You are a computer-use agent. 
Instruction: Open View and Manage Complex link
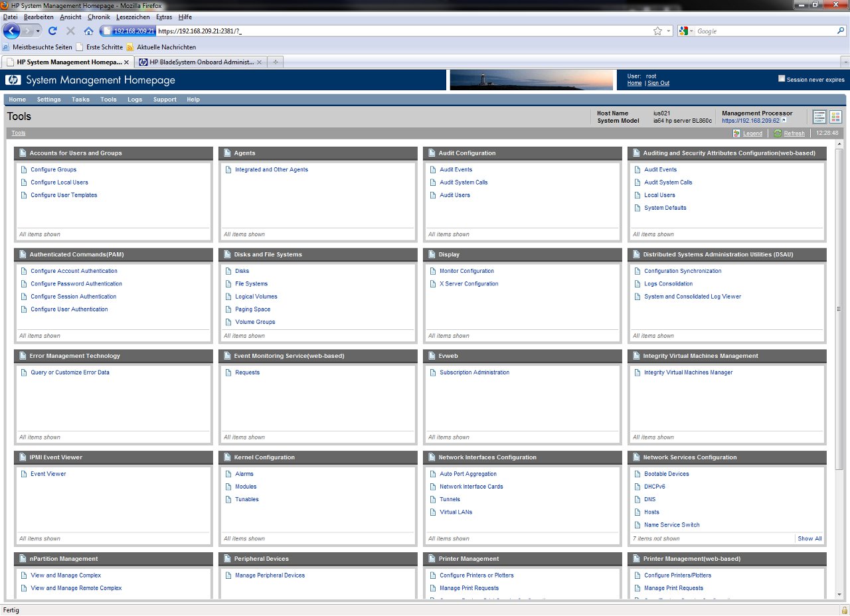pyautogui.click(x=66, y=576)
